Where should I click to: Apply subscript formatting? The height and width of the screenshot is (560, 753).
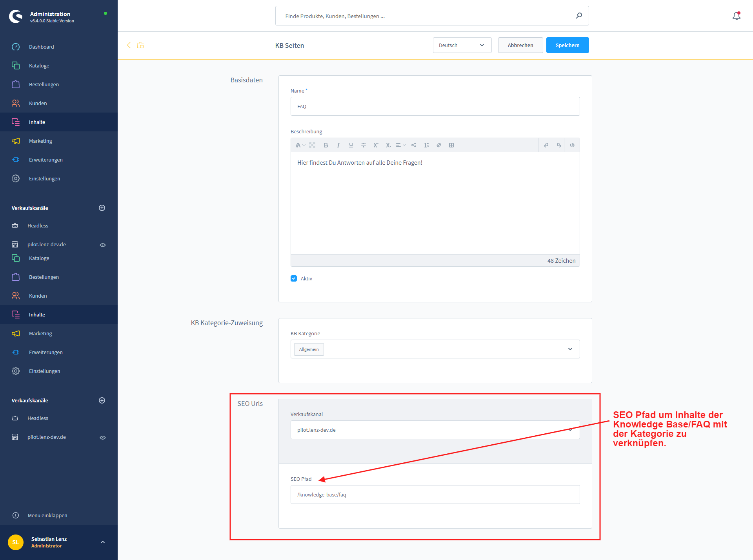point(388,145)
